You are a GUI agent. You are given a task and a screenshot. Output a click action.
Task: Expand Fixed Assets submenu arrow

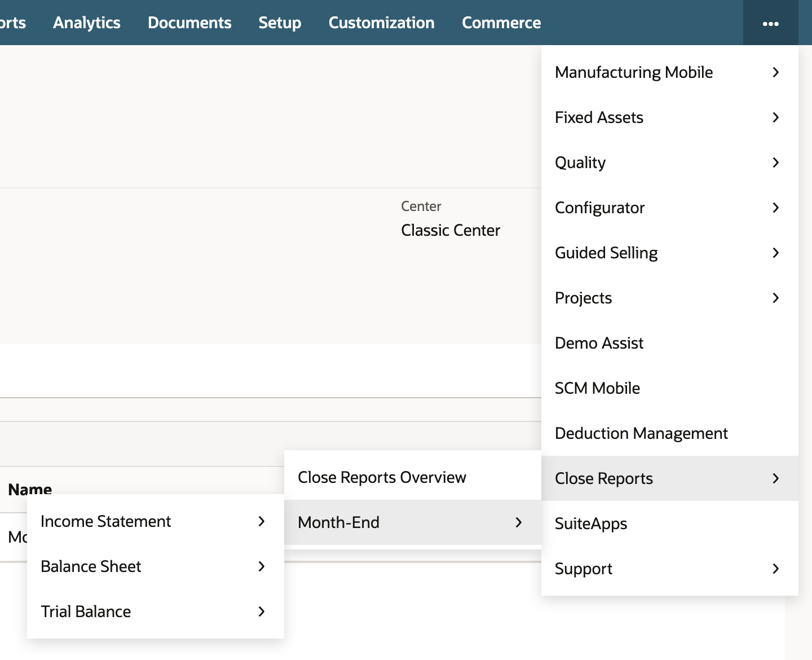coord(776,117)
